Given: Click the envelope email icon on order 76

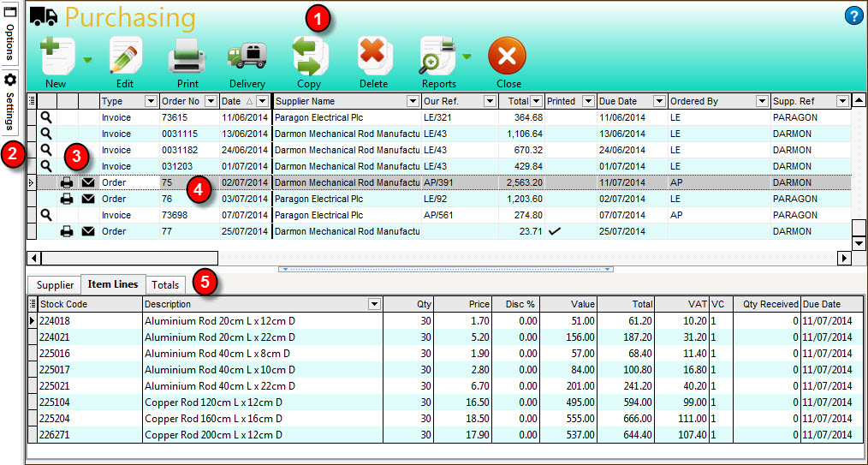Looking at the screenshot, I should coord(88,199).
